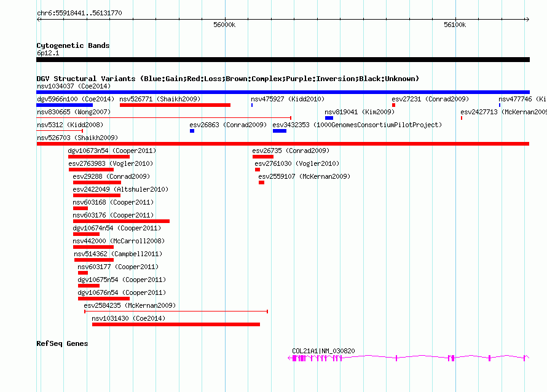Screen dimensions: 547x392
Task: Click the thin red esv2584235 span line
Action: pyautogui.click(x=176, y=312)
